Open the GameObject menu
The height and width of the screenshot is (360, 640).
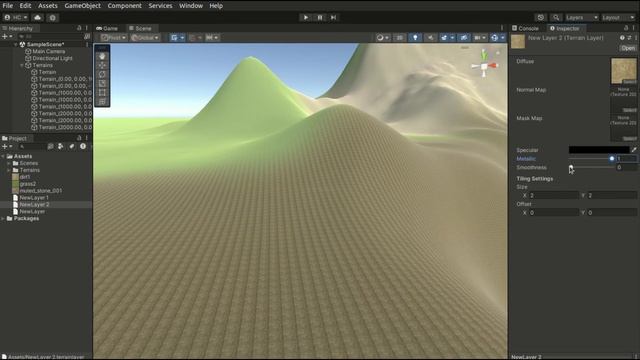click(x=82, y=6)
